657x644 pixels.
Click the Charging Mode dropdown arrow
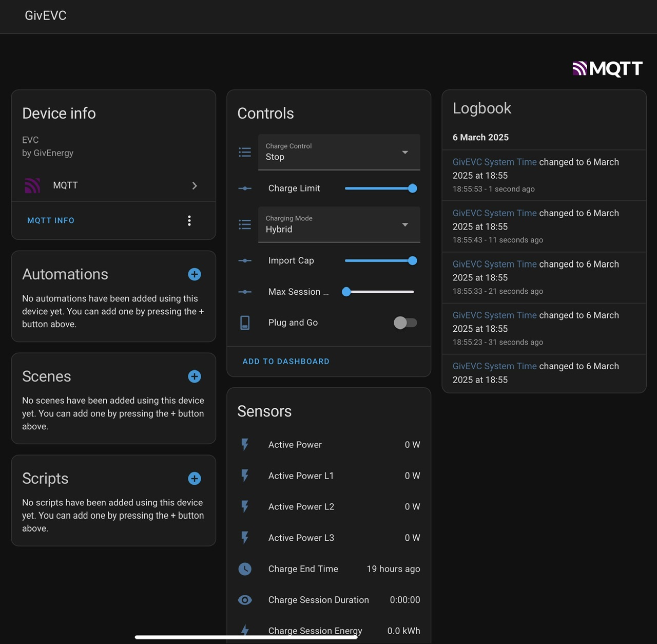tap(405, 224)
